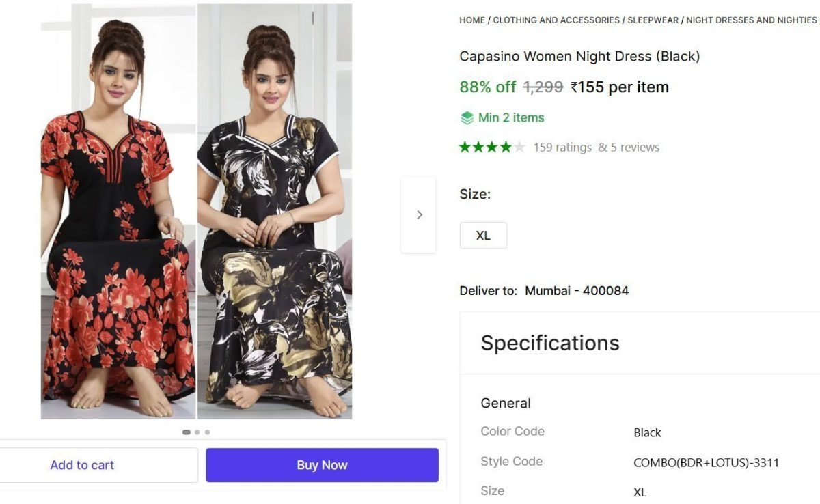Viewport: 820px width, 504px height.
Task: Select the first carousel dot
Action: pyautogui.click(x=186, y=432)
